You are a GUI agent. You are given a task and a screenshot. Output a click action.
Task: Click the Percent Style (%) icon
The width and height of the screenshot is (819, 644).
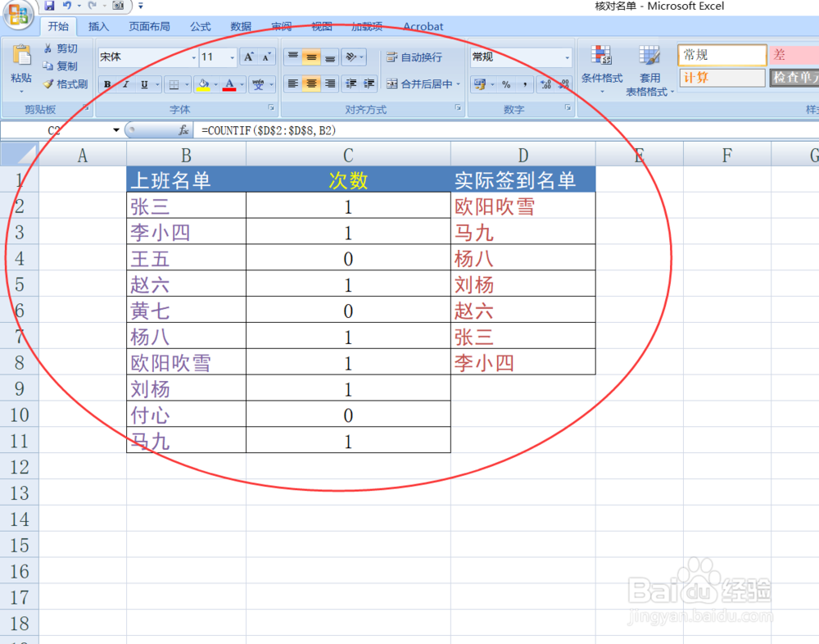[505, 84]
